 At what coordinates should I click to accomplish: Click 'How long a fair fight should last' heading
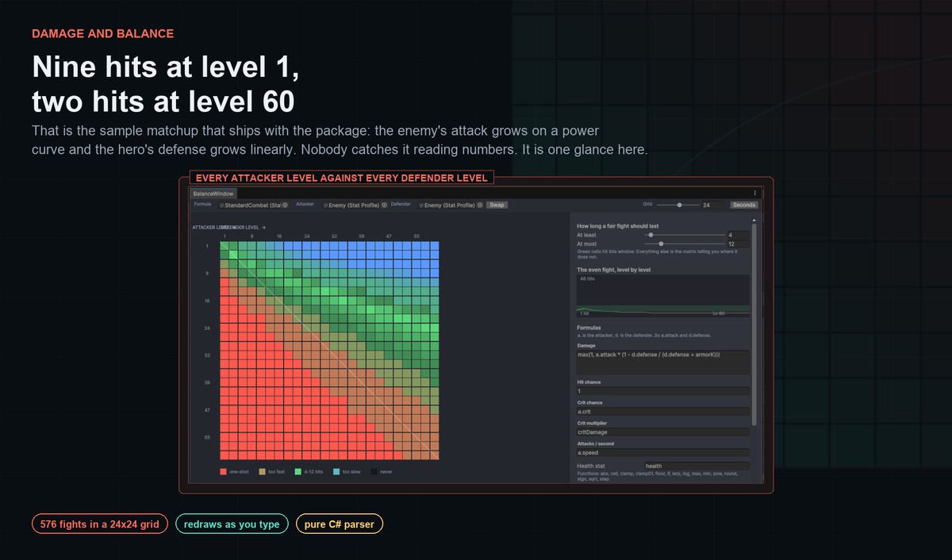click(617, 226)
